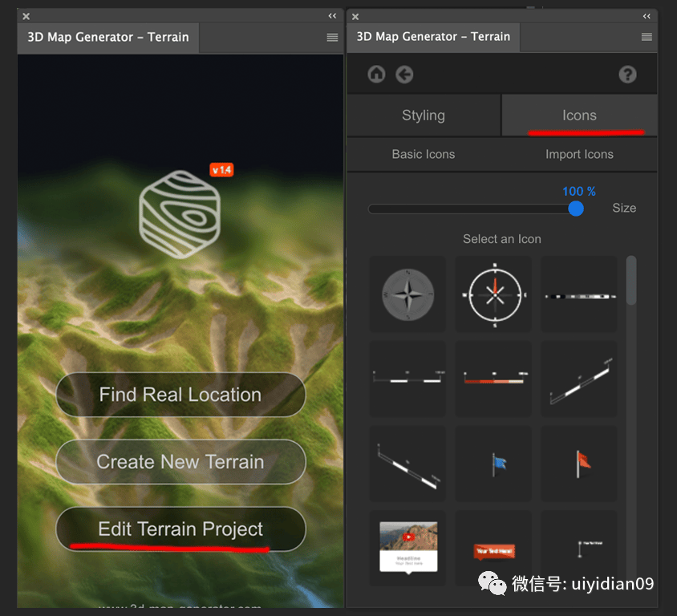Click the Edit Terrain Project button
The width and height of the screenshot is (677, 616).
[180, 529]
